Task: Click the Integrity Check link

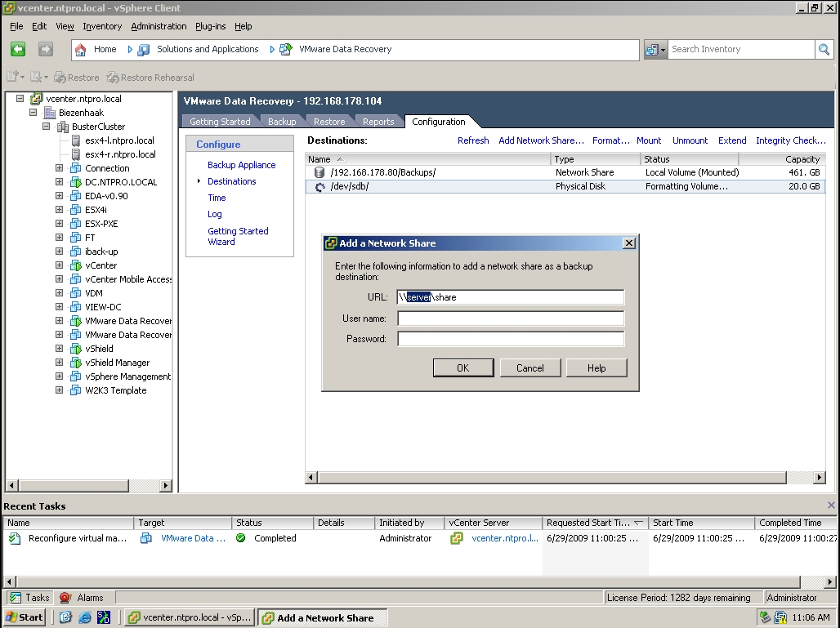Action: 791,140
